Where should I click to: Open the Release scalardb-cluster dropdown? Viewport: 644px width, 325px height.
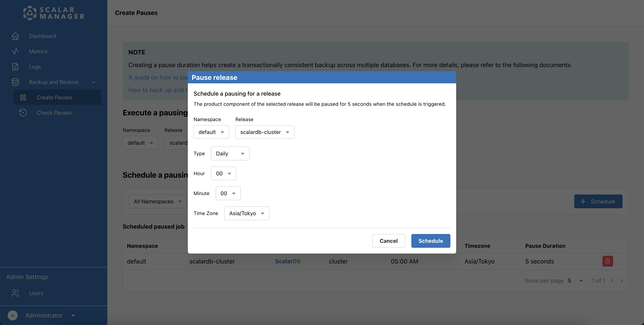(264, 132)
